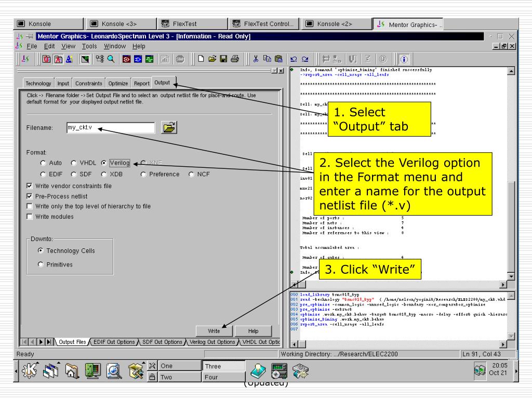The image size is (532, 399).
Task: Select the Primitives radio button
Action: click(x=41, y=264)
